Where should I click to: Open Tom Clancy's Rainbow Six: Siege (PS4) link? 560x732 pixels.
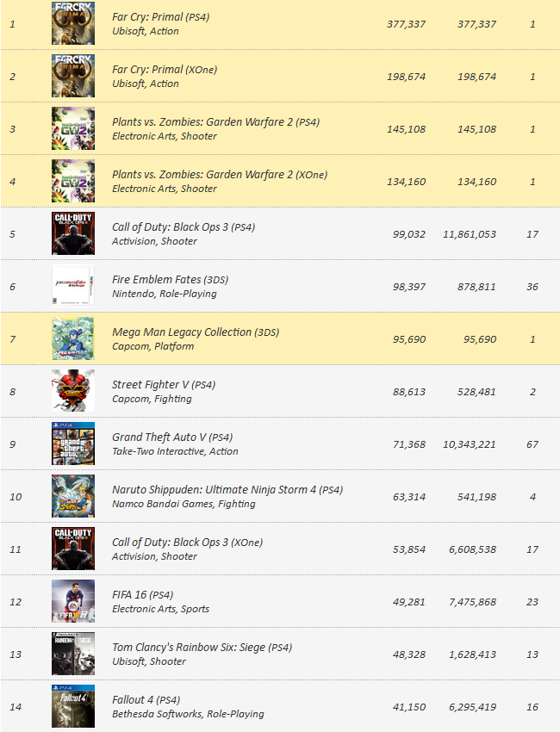pyautogui.click(x=202, y=647)
